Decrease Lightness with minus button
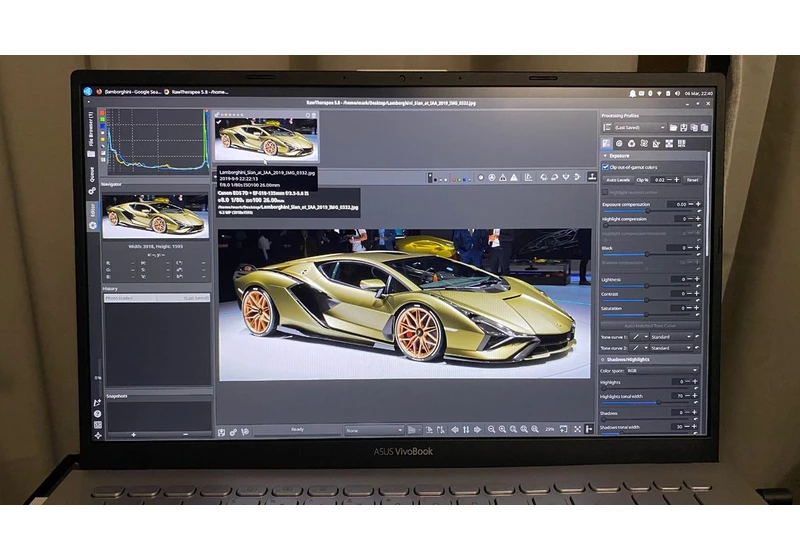The height and width of the screenshot is (560, 800). pos(690,279)
